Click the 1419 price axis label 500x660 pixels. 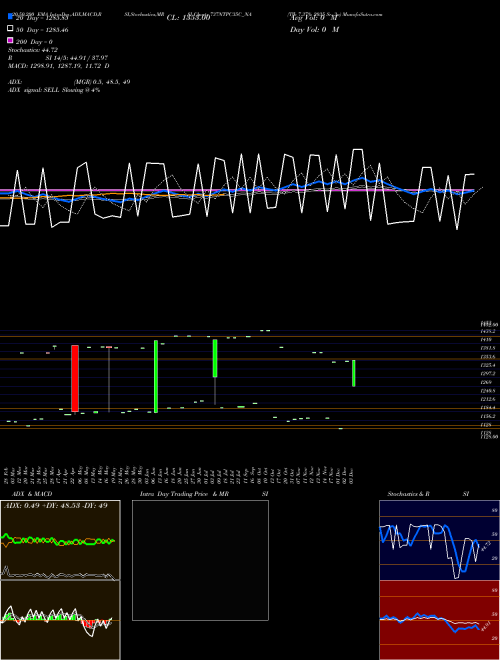click(x=486, y=339)
